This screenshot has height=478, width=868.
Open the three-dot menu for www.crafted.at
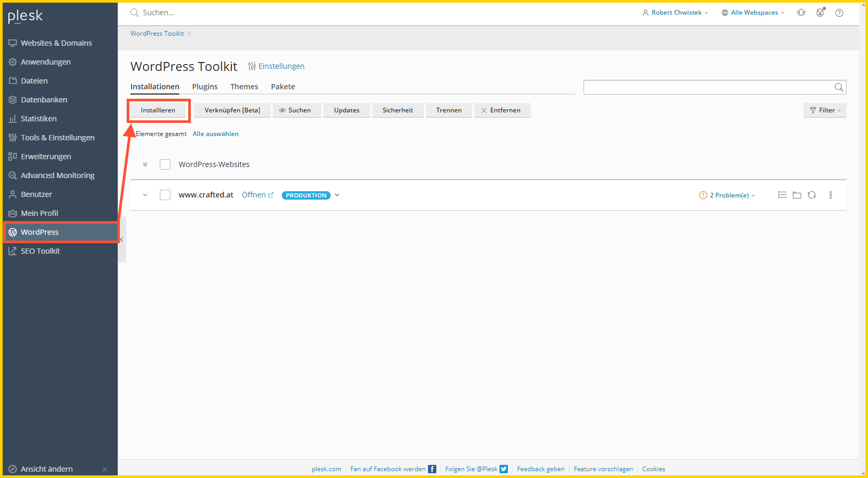(831, 195)
